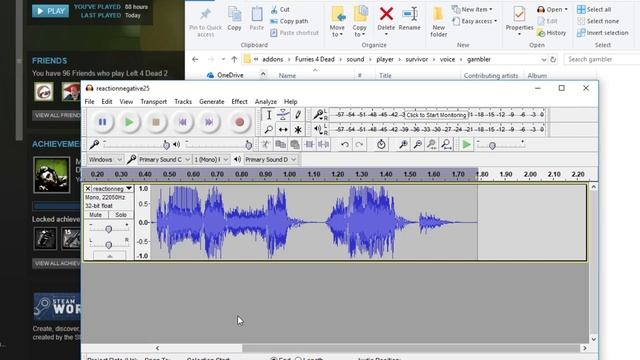This screenshot has height=360, width=640.
Task: Click the Sync-Lock tracks clock icon
Action: tap(381, 144)
